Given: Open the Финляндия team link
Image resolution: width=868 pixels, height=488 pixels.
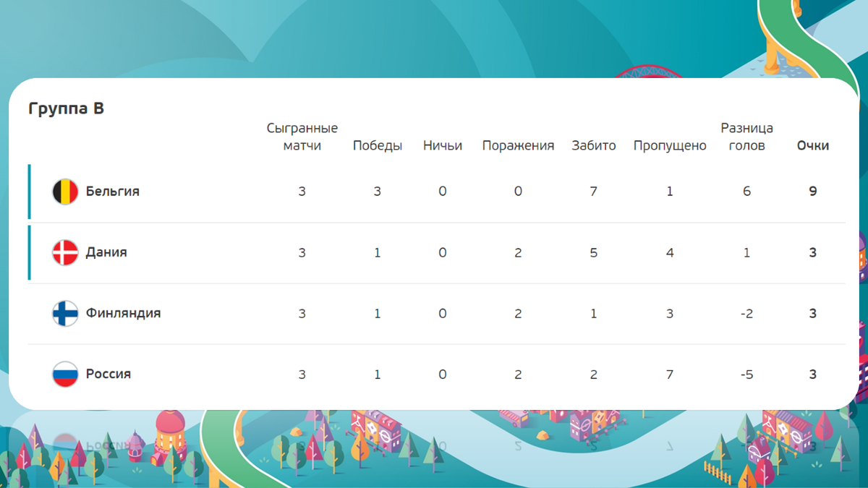Looking at the screenshot, I should pyautogui.click(x=124, y=313).
